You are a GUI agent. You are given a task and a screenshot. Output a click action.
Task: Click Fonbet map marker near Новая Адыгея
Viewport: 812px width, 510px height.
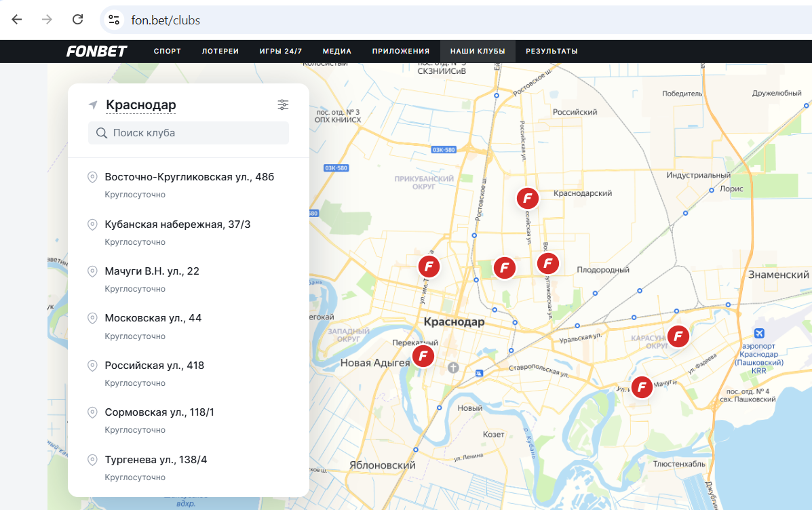(423, 355)
